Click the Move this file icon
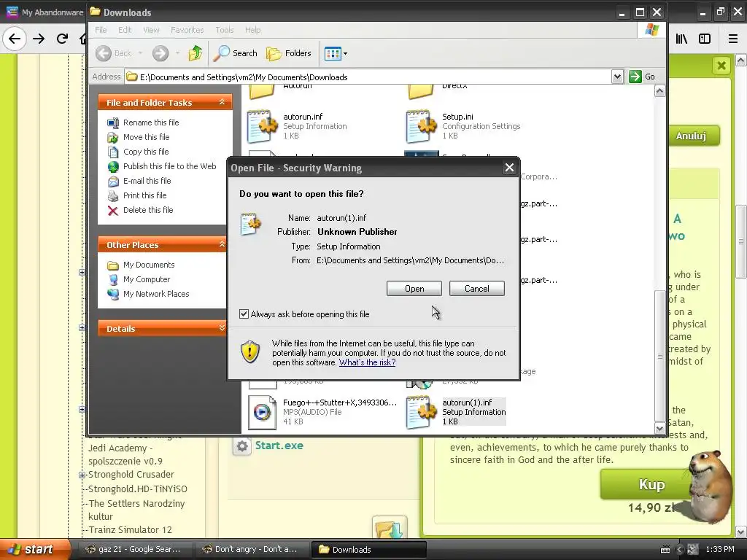747x560 pixels. click(113, 138)
